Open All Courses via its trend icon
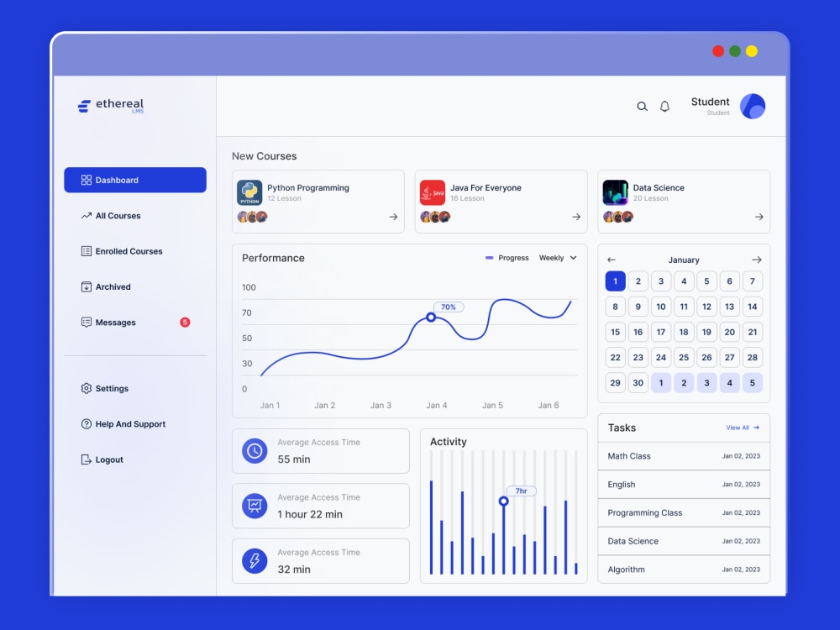This screenshot has height=630, width=840. (86, 215)
